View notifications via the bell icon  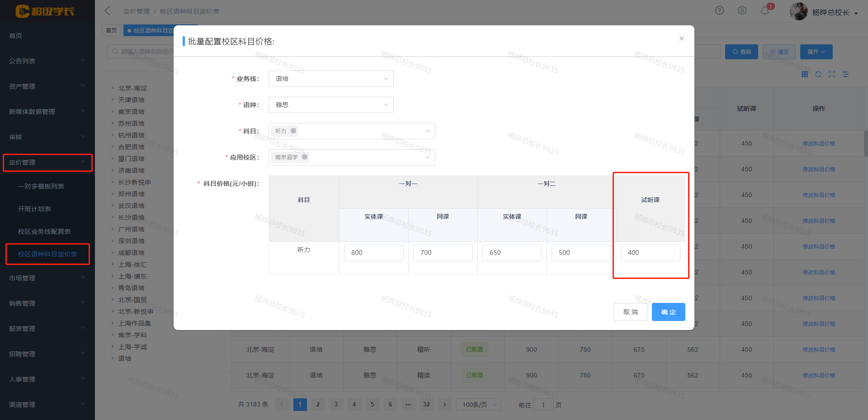pos(765,10)
